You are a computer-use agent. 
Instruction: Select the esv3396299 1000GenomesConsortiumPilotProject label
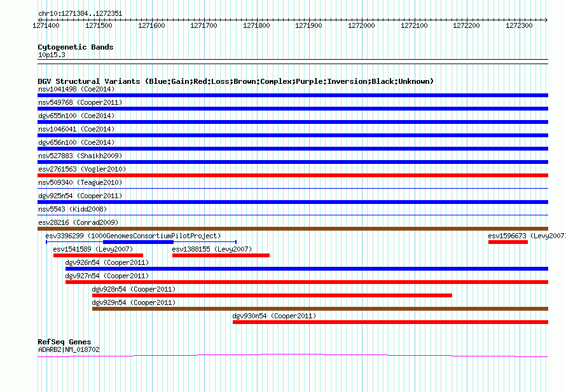tap(133, 236)
